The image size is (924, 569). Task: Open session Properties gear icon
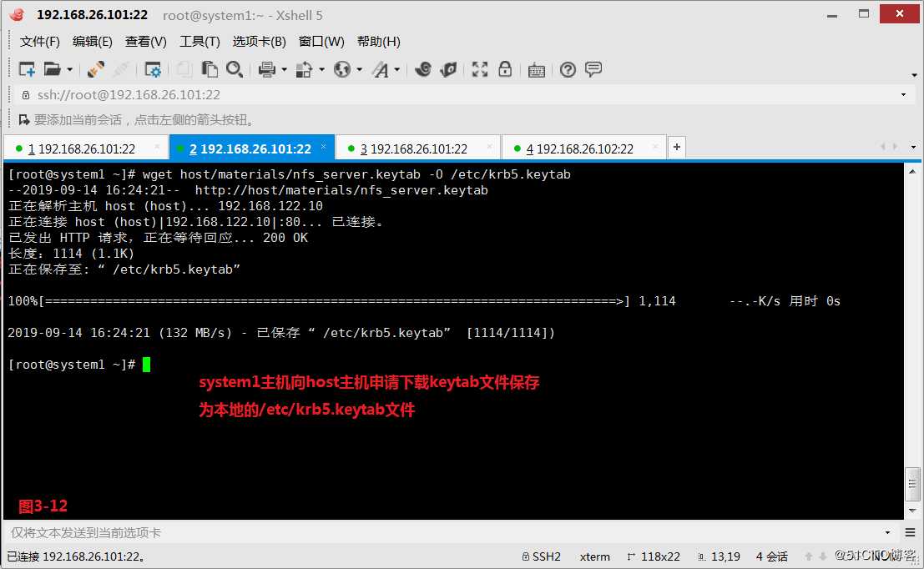(153, 69)
